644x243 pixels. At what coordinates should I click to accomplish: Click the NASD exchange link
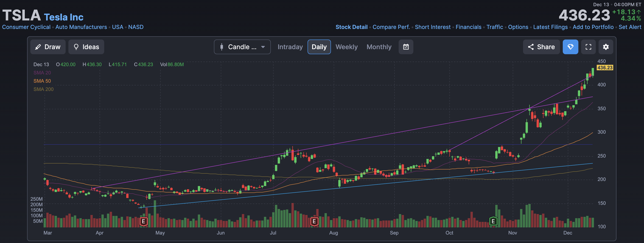[136, 27]
